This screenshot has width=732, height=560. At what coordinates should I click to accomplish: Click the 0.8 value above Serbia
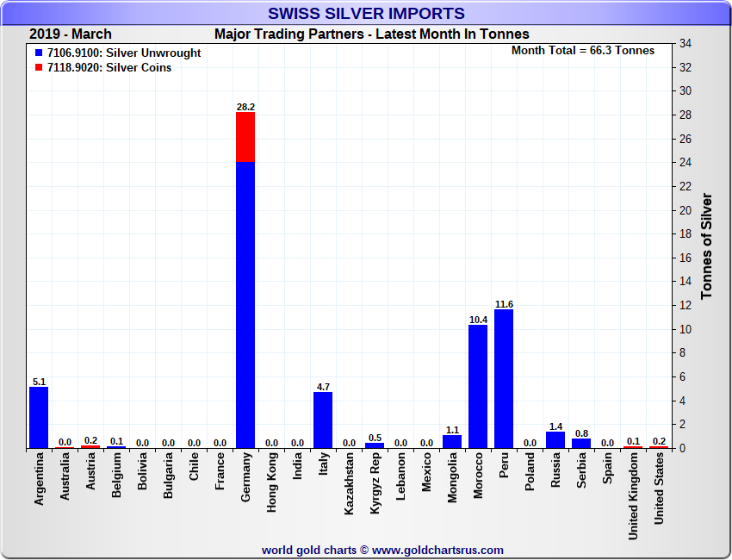pyautogui.click(x=581, y=433)
